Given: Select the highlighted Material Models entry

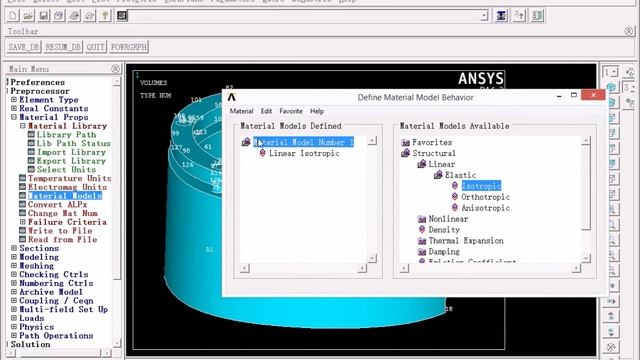Looking at the screenshot, I should tap(64, 196).
